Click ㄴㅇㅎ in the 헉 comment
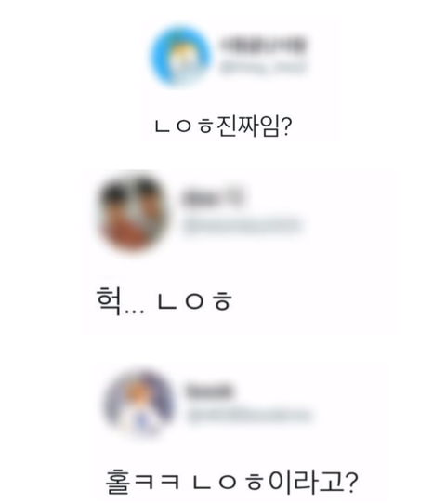Image resolution: width=446 pixels, height=504 pixels. (194, 301)
